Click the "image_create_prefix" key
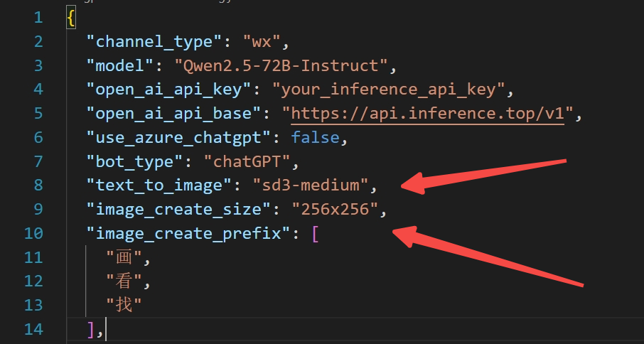 point(183,233)
